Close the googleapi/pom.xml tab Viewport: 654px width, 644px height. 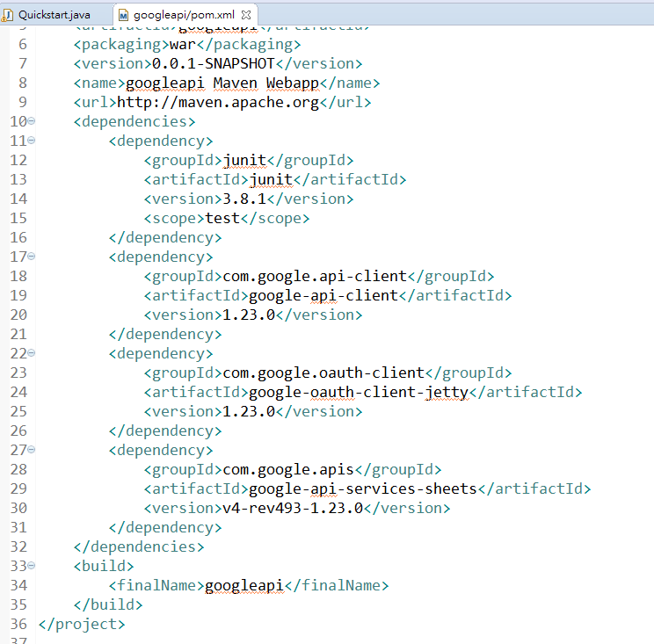(x=246, y=15)
